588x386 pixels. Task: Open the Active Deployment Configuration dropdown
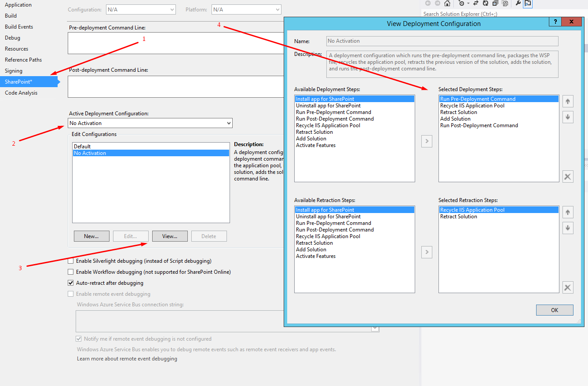pyautogui.click(x=228, y=123)
